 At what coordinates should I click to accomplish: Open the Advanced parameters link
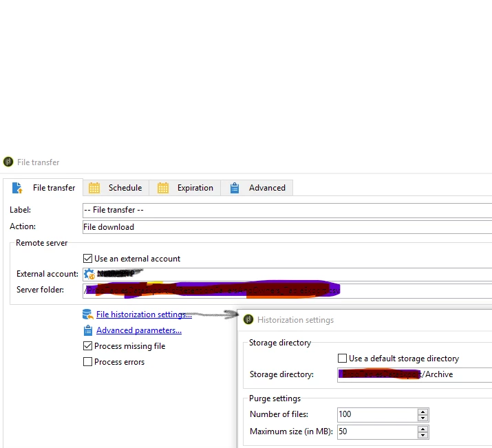tap(139, 330)
